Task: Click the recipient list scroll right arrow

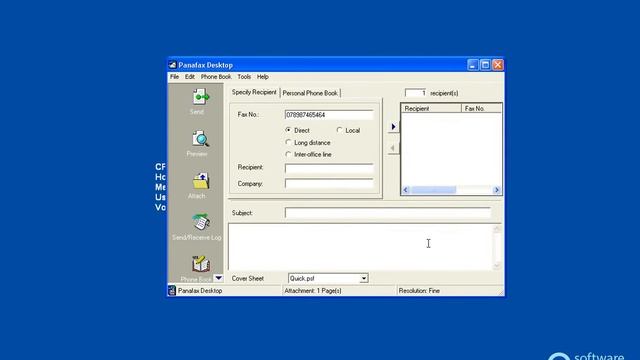Action: (x=497, y=190)
